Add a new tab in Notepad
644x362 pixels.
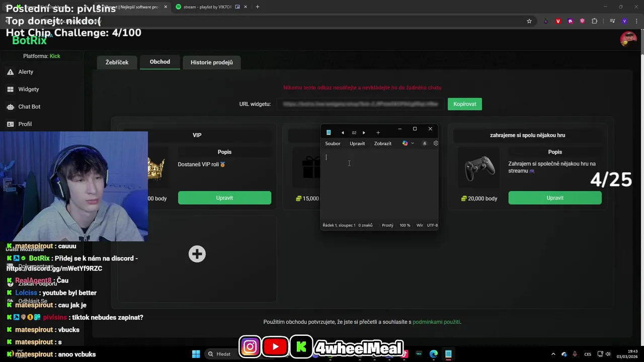tap(378, 133)
